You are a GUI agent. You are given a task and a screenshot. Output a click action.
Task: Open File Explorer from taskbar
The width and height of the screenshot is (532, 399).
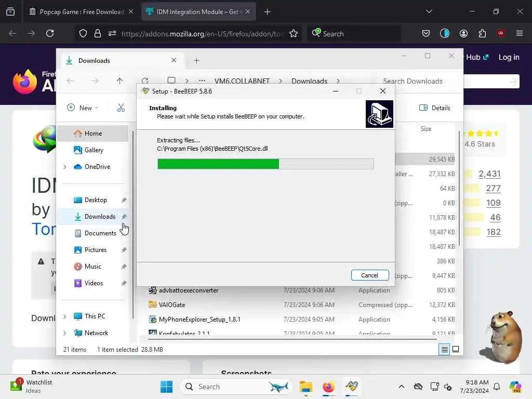pos(305,387)
